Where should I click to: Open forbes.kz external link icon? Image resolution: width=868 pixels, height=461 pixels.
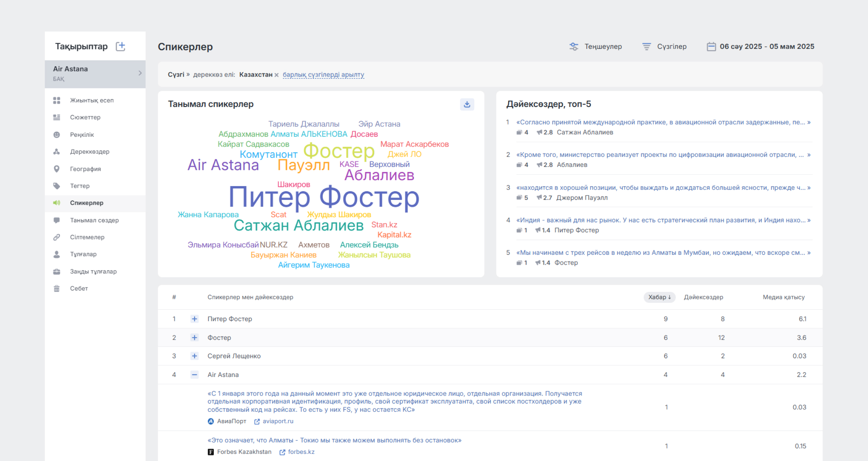pos(282,452)
